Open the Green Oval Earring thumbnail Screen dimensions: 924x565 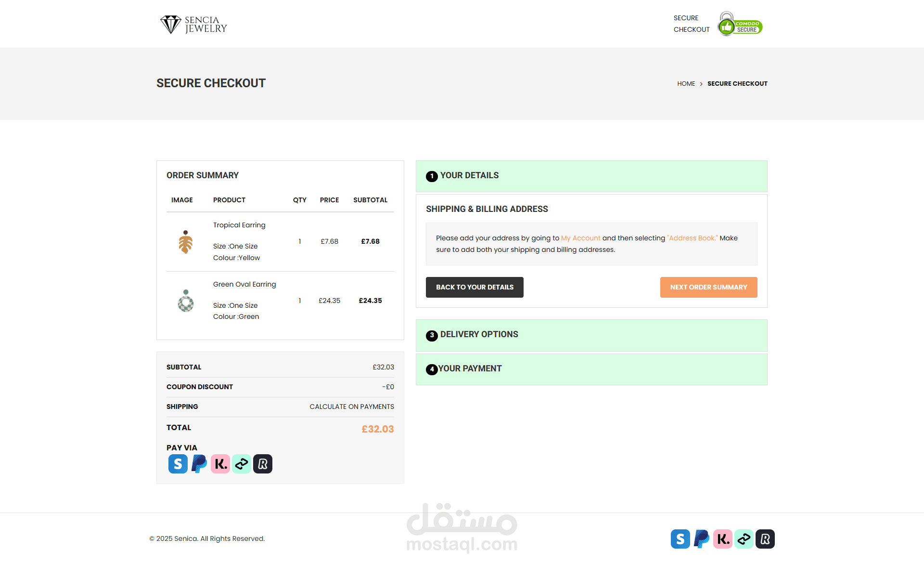click(186, 301)
